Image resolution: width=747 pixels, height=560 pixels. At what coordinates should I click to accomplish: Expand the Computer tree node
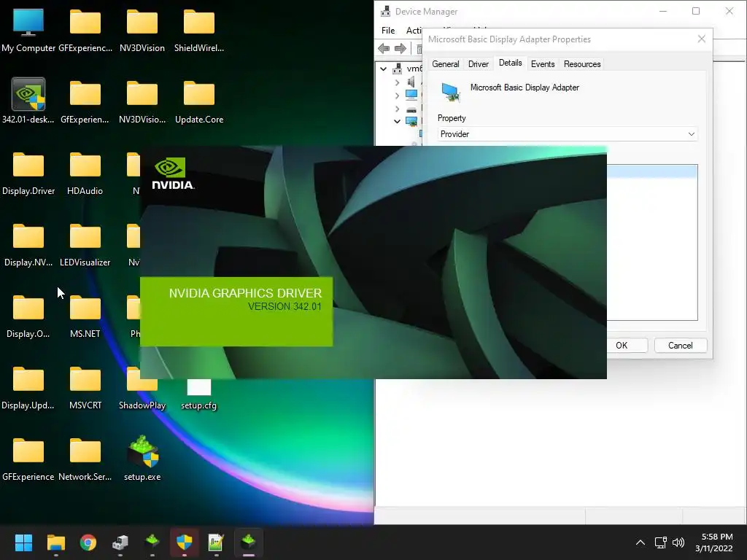pyautogui.click(x=398, y=96)
